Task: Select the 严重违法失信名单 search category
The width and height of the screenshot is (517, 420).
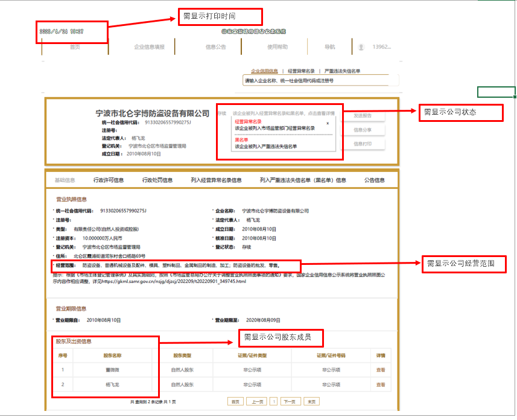Action: coord(342,71)
